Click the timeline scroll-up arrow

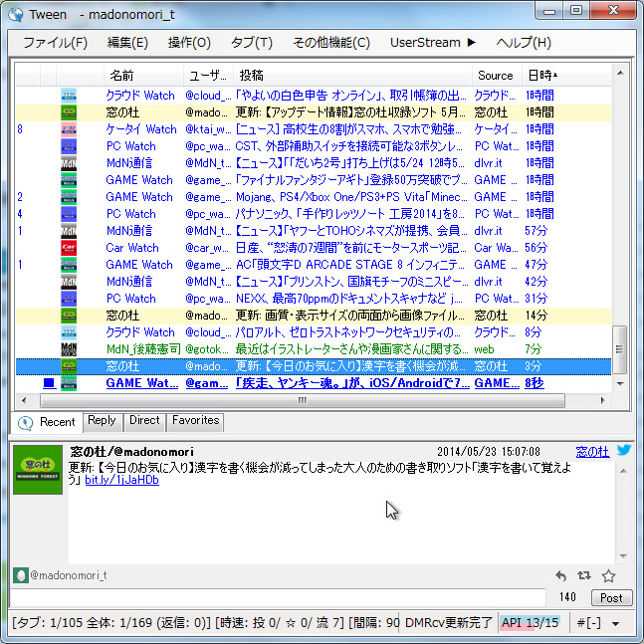point(620,73)
